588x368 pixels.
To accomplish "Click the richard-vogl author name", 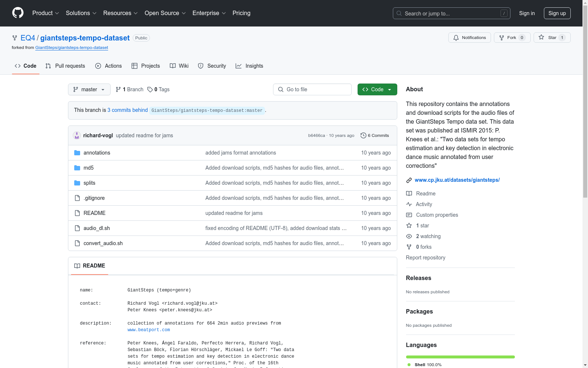I will pos(98,135).
